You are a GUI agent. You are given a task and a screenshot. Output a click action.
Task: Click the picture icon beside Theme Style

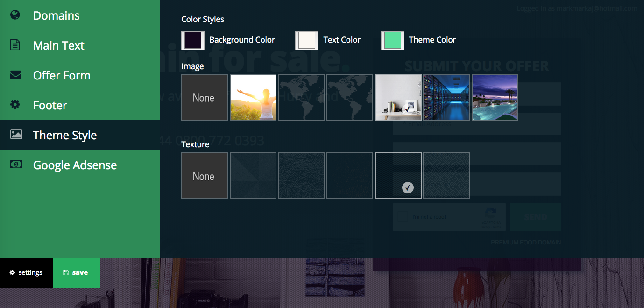(16, 135)
